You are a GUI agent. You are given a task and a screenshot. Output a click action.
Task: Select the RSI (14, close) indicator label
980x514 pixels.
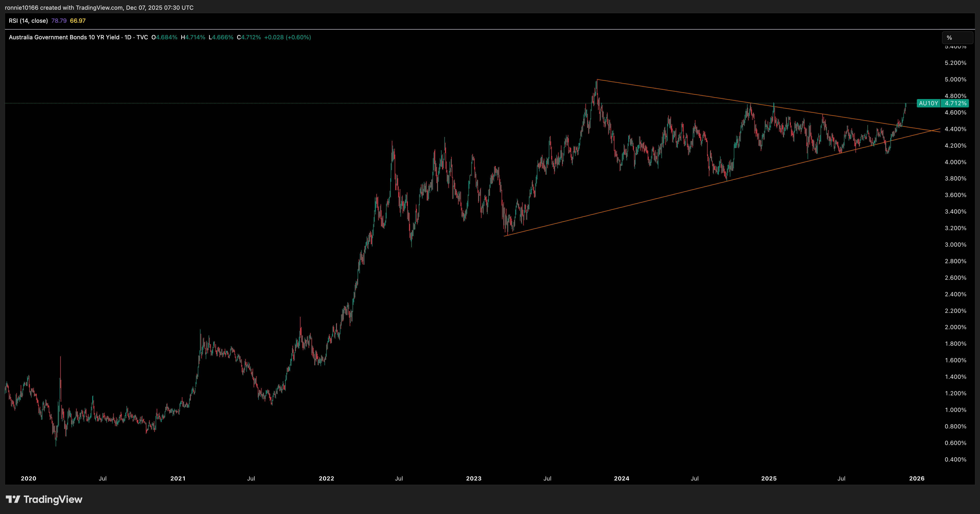click(28, 21)
